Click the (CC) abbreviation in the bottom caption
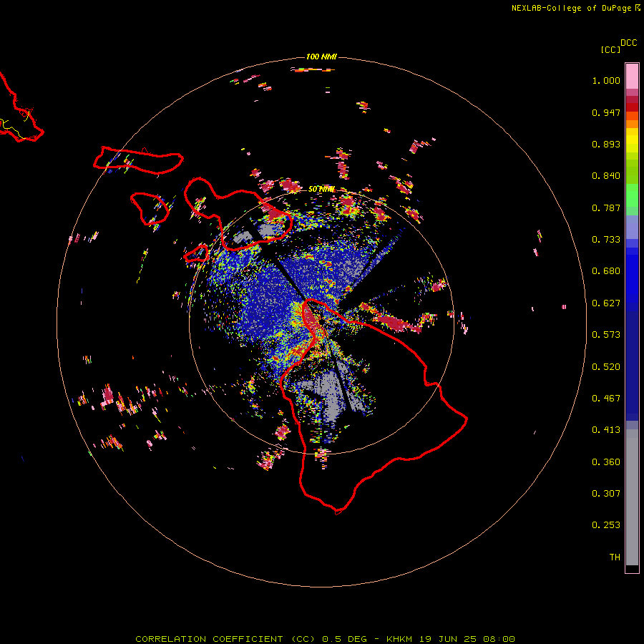The height and width of the screenshot is (644, 644). click(x=303, y=639)
